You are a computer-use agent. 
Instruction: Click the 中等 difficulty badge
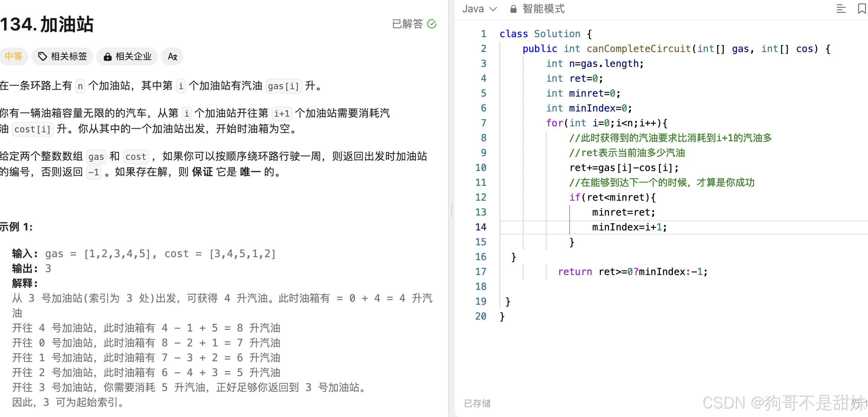[14, 56]
